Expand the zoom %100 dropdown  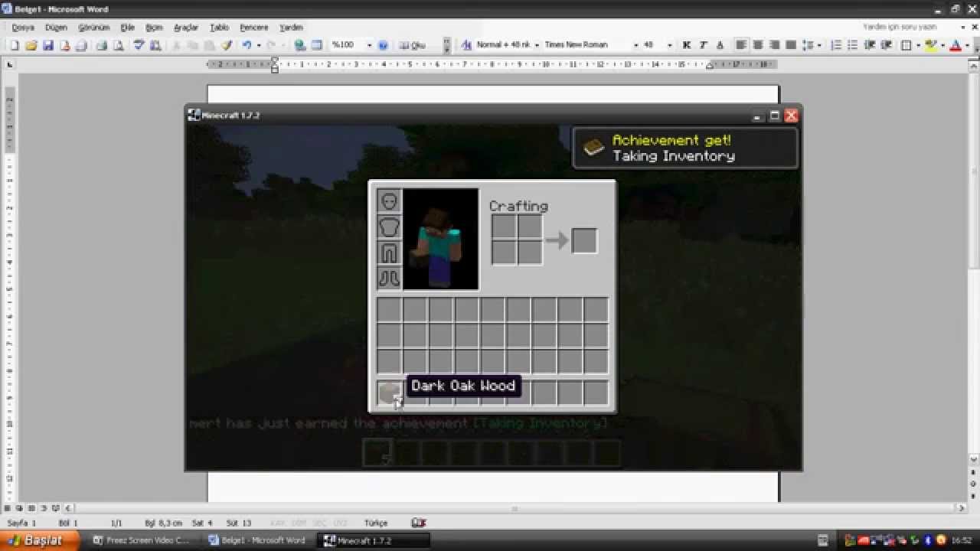tap(369, 45)
